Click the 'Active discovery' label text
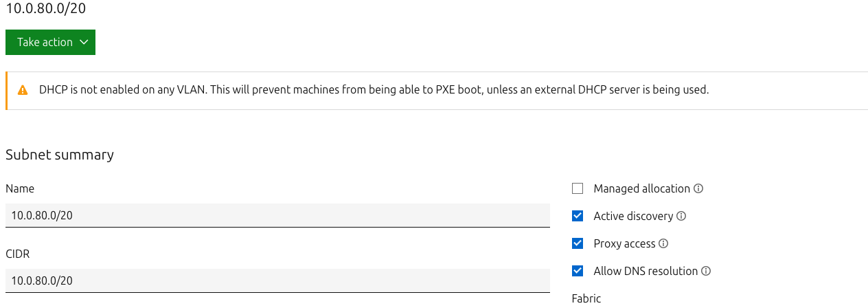Viewport: 868px width, 308px height. click(633, 216)
